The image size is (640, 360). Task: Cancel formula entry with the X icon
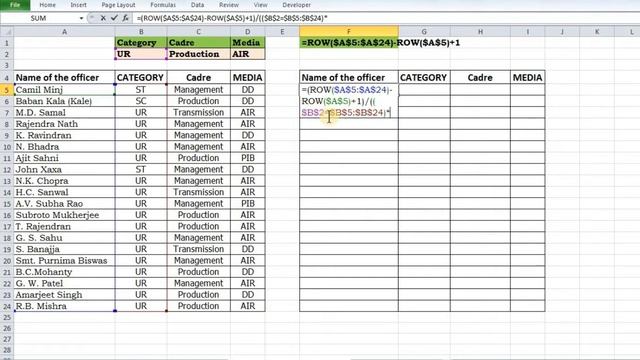[x=103, y=18]
